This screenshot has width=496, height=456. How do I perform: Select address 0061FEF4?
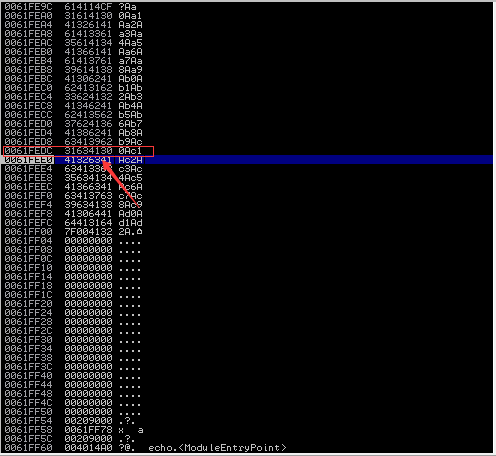tap(28, 205)
